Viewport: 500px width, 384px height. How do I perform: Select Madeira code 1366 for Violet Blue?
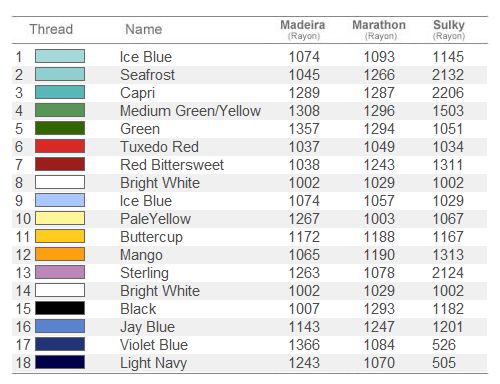click(x=304, y=345)
